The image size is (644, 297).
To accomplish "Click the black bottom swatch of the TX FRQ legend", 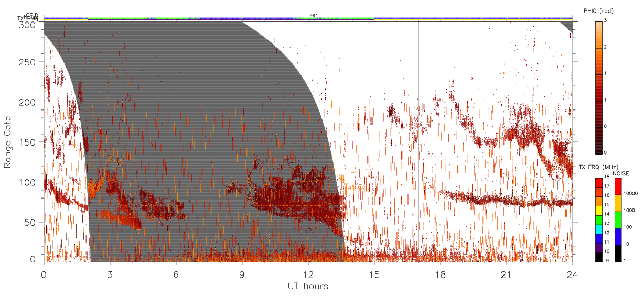I will (599, 256).
